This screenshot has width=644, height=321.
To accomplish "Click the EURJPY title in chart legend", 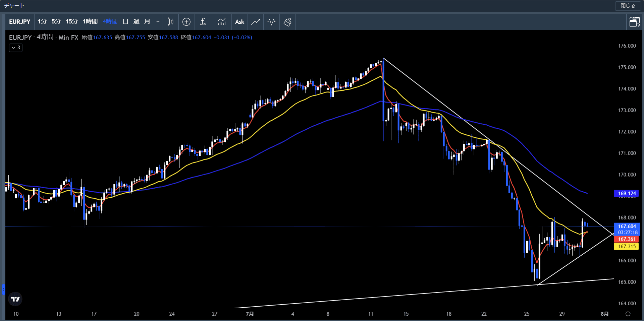I will [20, 38].
